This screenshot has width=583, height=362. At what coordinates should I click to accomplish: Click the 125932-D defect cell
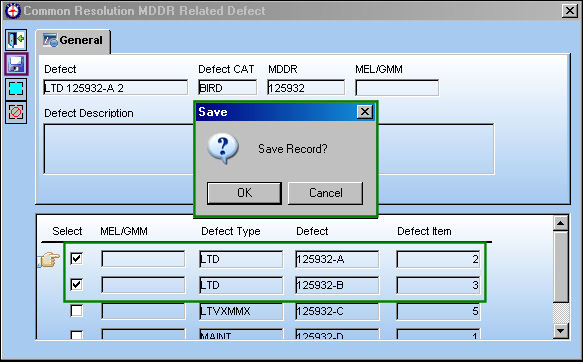pos(337,334)
